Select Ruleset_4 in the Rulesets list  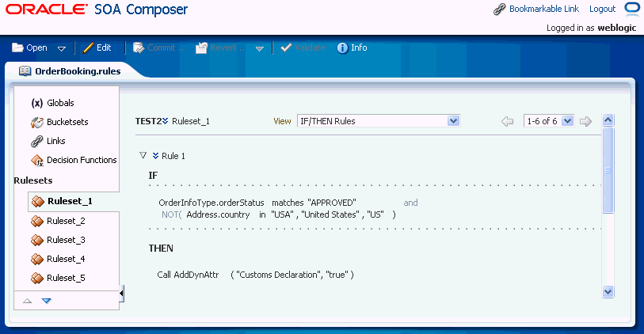pyautogui.click(x=66, y=259)
